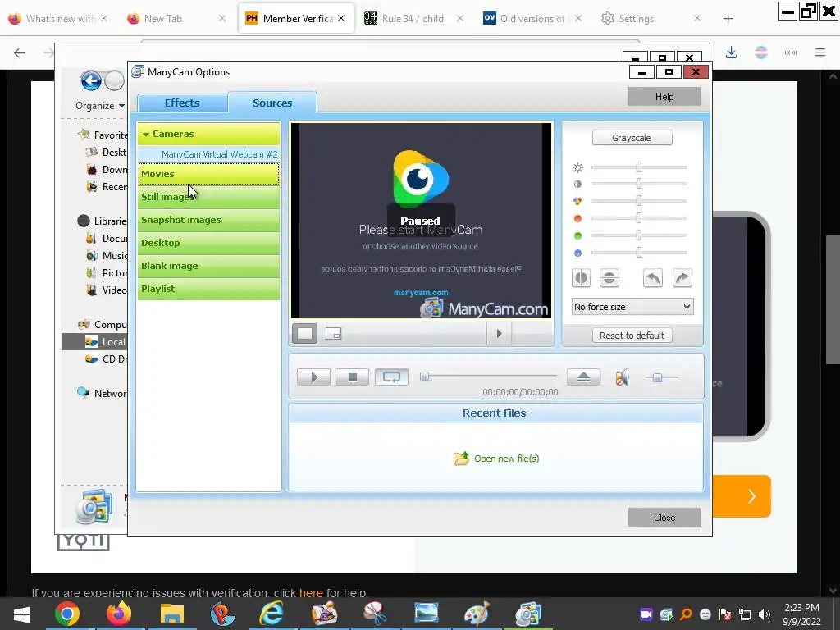The width and height of the screenshot is (840, 630).
Task: Select the Desktop source category
Action: point(208,243)
